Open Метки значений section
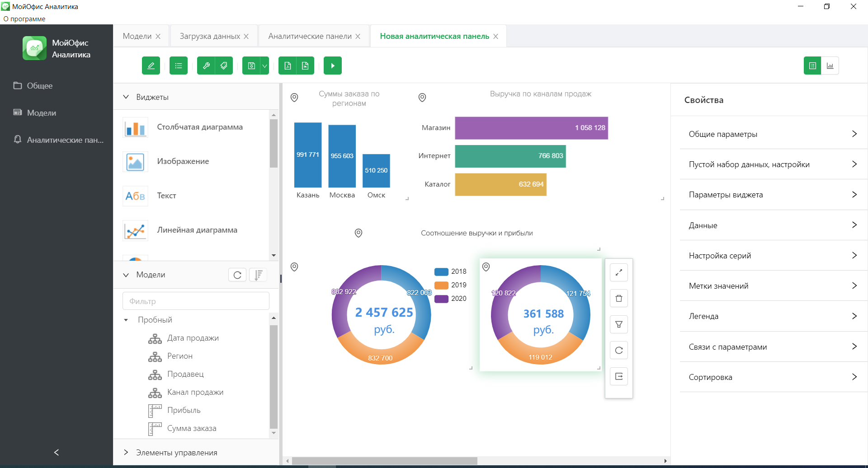The image size is (868, 468). coord(773,285)
